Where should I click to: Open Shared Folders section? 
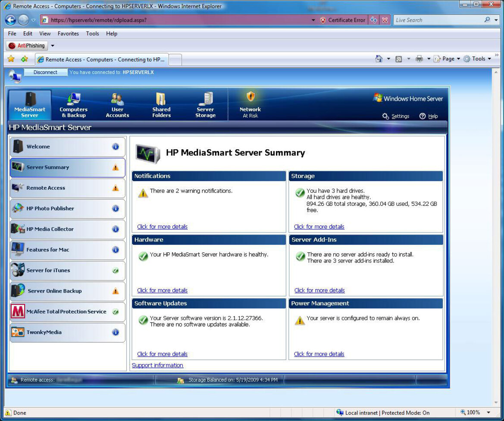tap(161, 104)
